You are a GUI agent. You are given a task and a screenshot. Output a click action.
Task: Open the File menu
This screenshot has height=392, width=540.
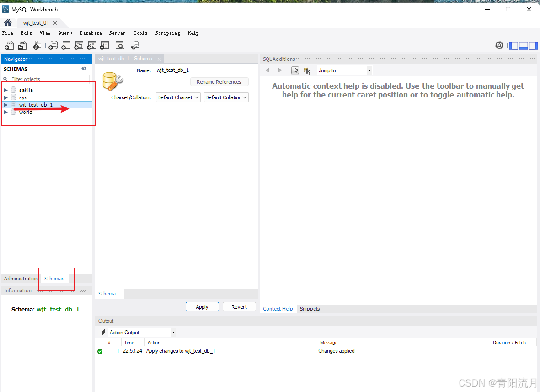pos(8,33)
